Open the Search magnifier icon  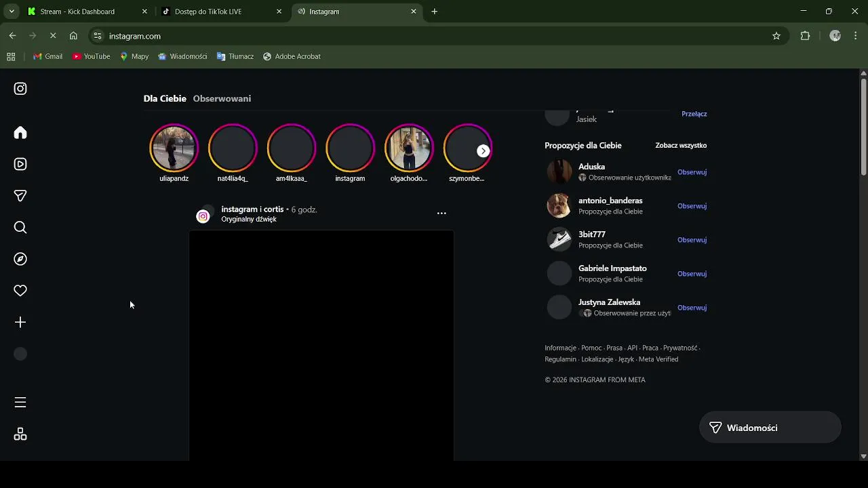pos(20,228)
